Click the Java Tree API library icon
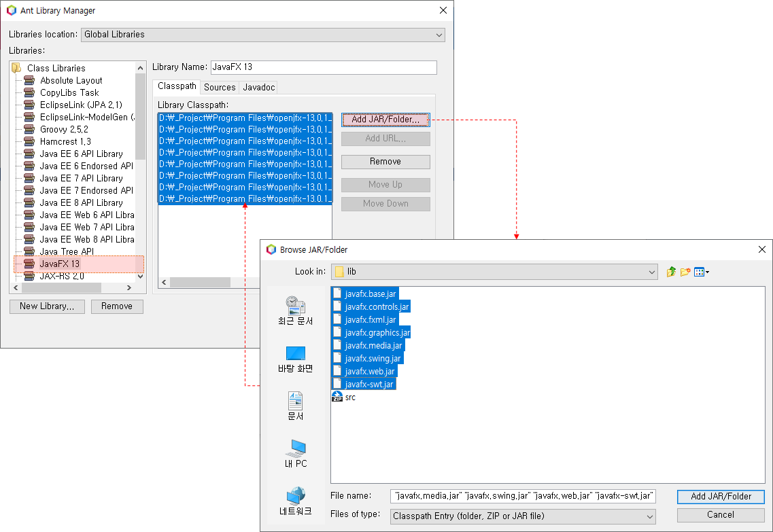The image size is (773, 532). 29,251
